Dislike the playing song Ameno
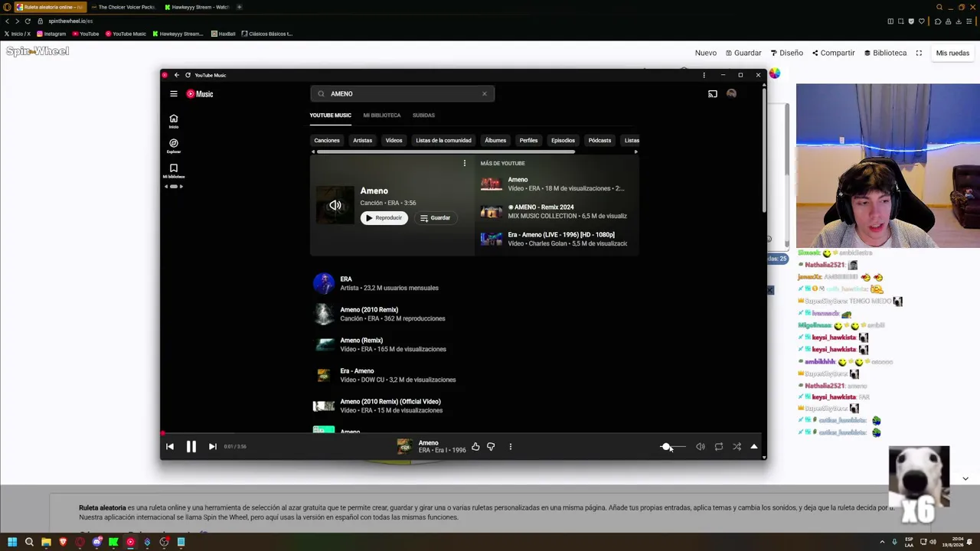 tap(491, 447)
